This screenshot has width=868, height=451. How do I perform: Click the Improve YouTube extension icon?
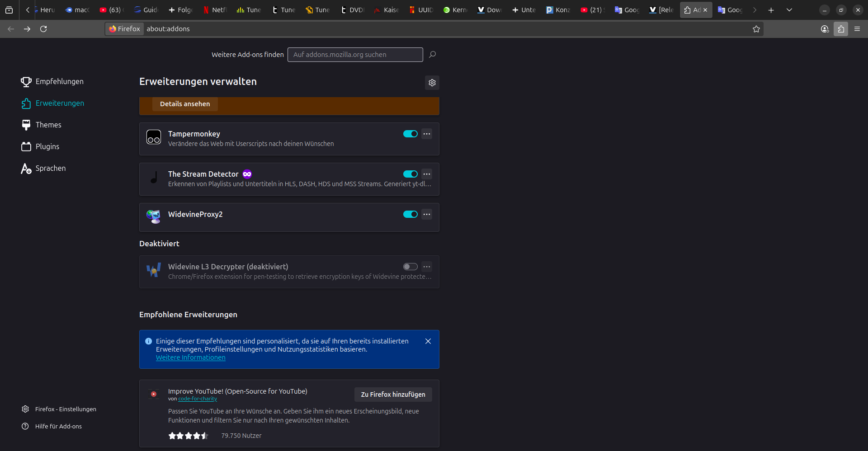[x=154, y=394]
